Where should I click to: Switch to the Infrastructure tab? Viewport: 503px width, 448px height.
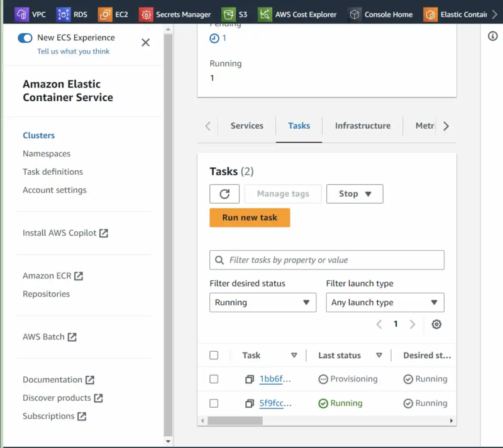pos(363,126)
